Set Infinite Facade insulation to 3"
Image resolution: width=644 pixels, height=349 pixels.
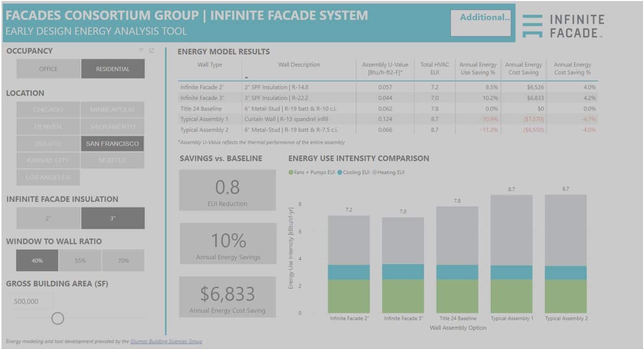click(x=113, y=218)
